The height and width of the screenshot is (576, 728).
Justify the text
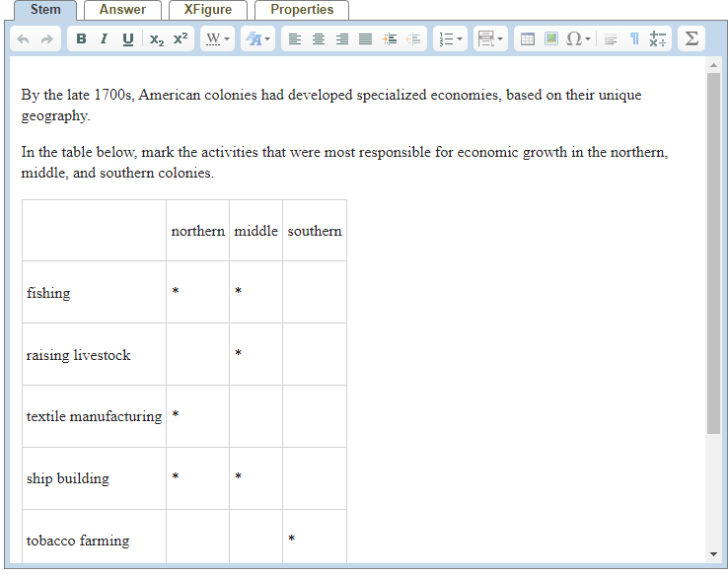pyautogui.click(x=365, y=39)
